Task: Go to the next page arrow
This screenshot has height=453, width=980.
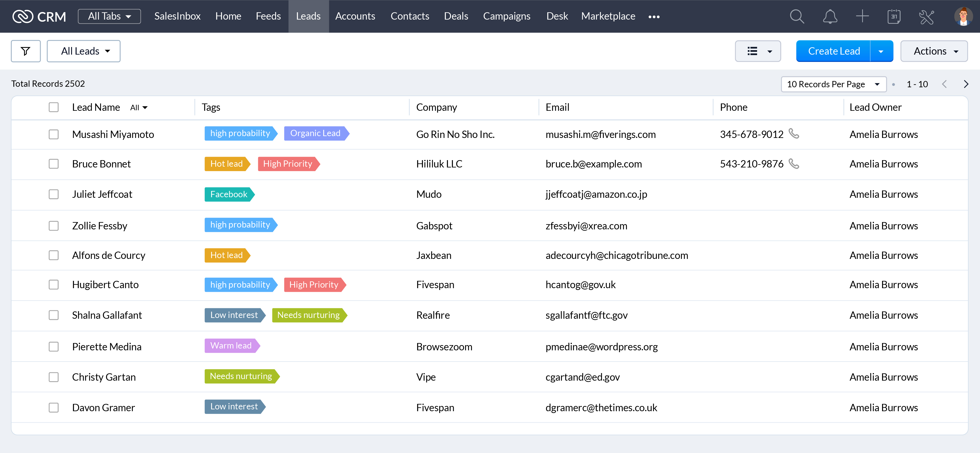Action: (x=966, y=84)
